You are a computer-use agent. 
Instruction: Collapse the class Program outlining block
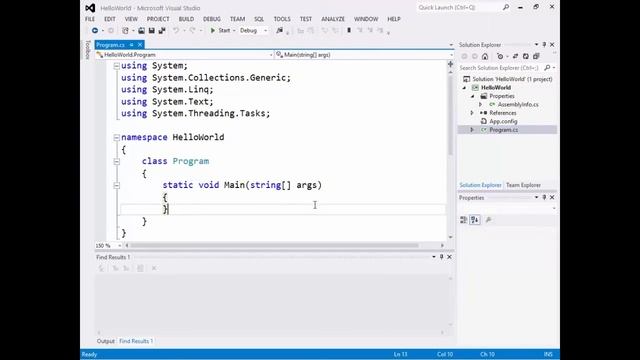[x=117, y=162]
